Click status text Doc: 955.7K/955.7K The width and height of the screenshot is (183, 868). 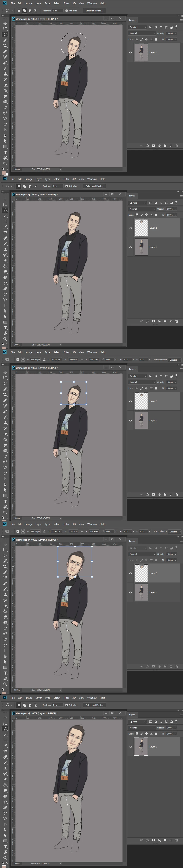pyautogui.click(x=41, y=863)
